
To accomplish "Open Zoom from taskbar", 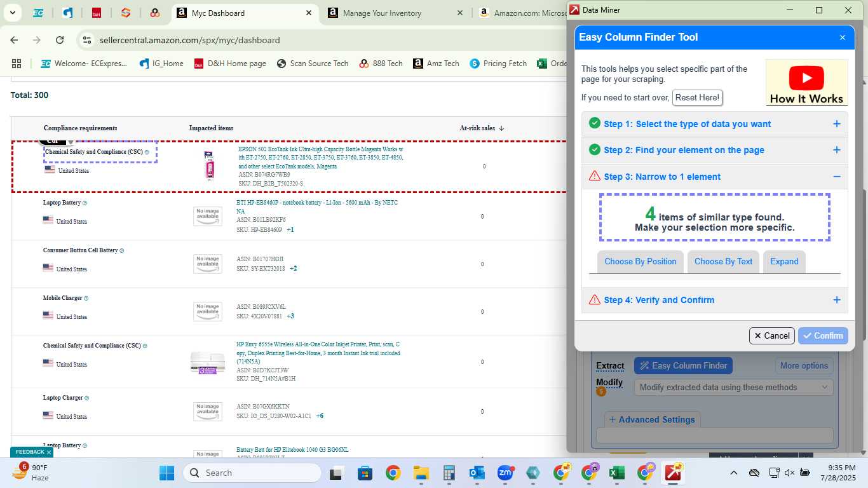I will [505, 473].
